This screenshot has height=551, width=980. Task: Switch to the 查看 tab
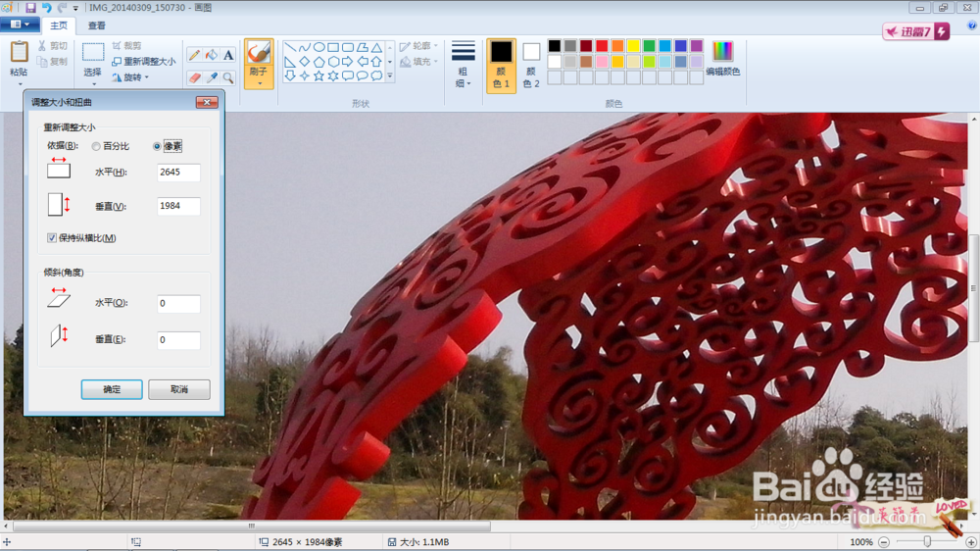pyautogui.click(x=96, y=25)
